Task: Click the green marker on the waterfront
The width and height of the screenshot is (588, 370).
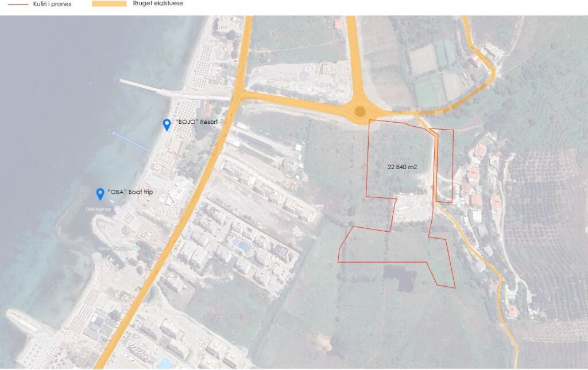Action: (x=136, y=248)
